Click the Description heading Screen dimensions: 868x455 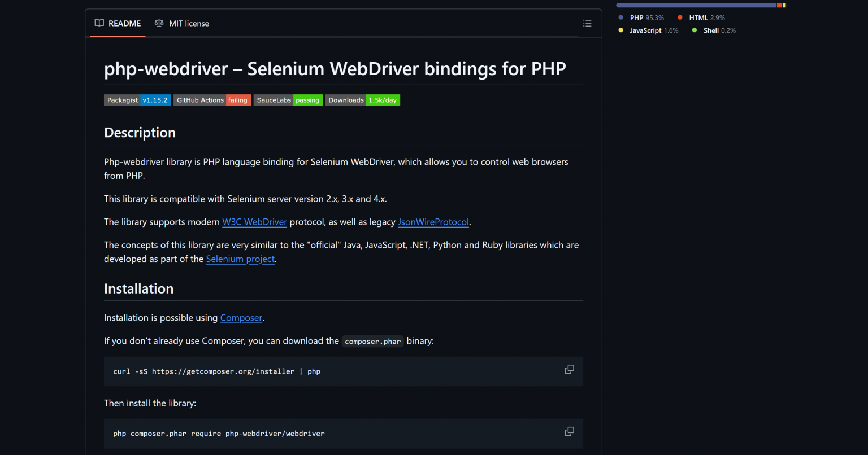(140, 133)
